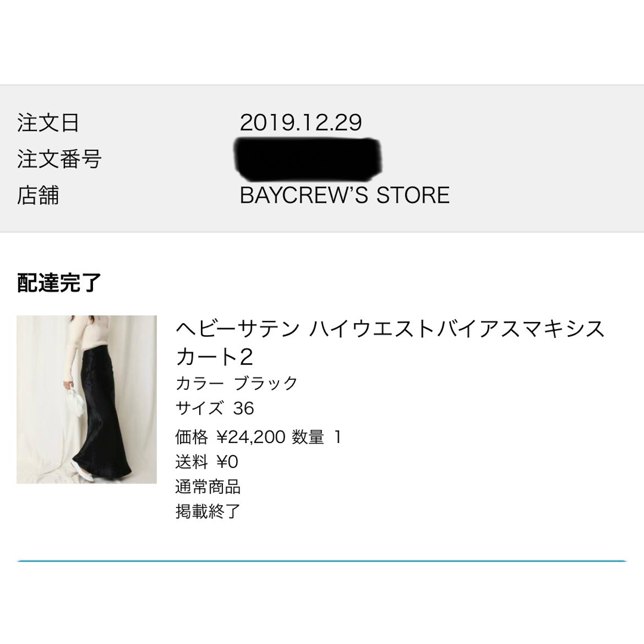The width and height of the screenshot is (644, 644).
Task: Click the カート2 second line of the product title
Action: click(x=214, y=357)
